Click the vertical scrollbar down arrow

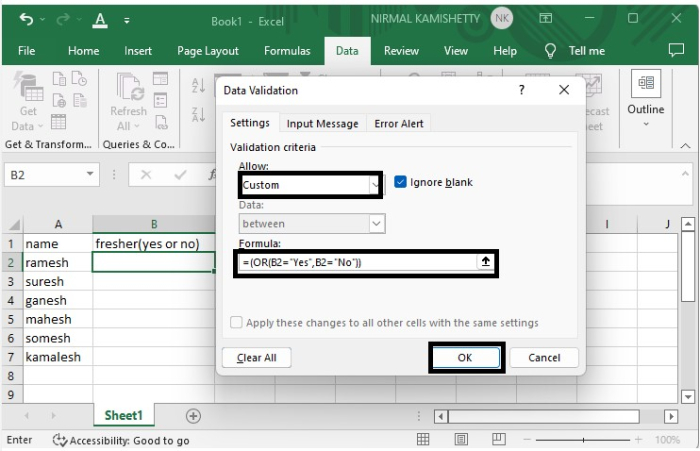click(687, 396)
